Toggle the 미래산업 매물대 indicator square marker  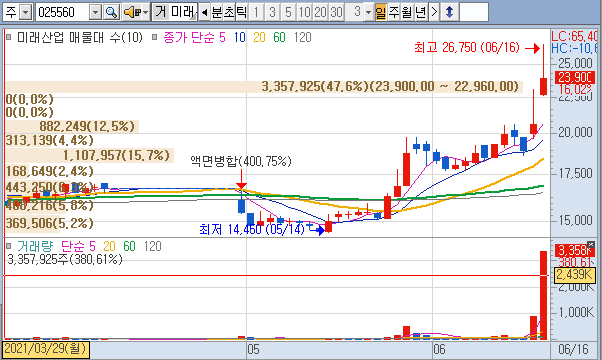9,37
